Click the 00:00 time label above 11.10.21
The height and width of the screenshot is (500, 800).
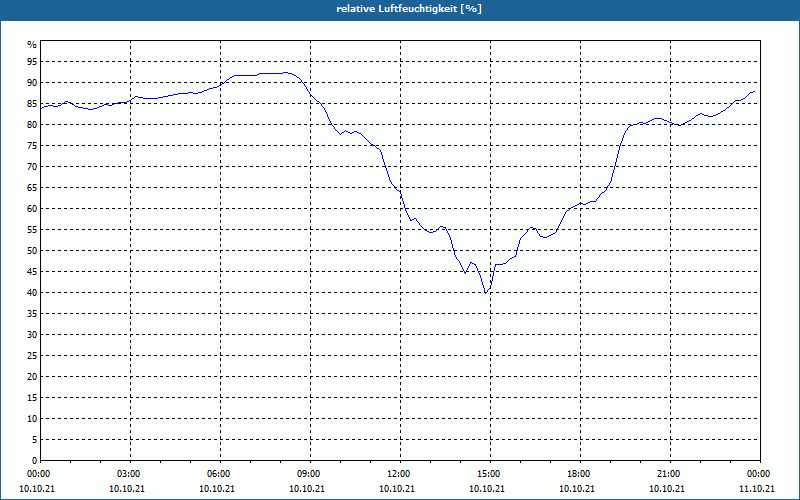click(760, 474)
